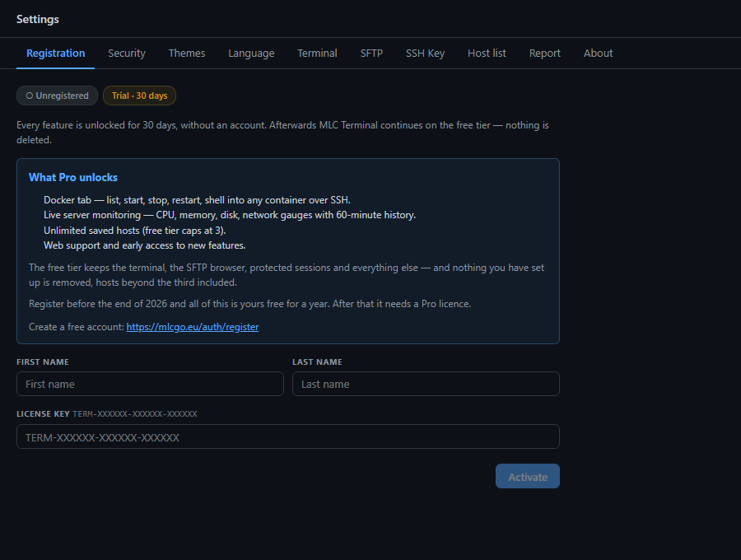Click the Trial · 30 days badge

(139, 96)
